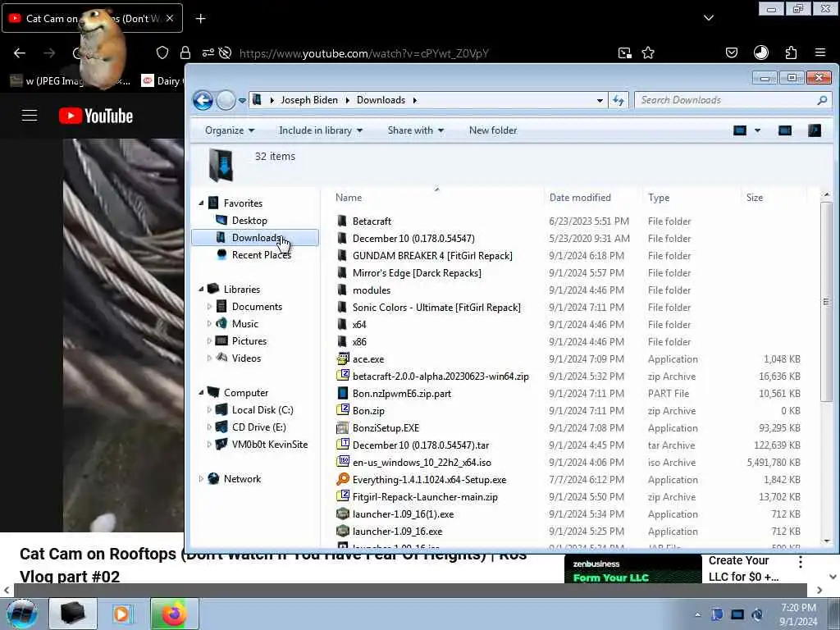
Task: Select the betacraft win64 zip icon
Action: point(342,376)
